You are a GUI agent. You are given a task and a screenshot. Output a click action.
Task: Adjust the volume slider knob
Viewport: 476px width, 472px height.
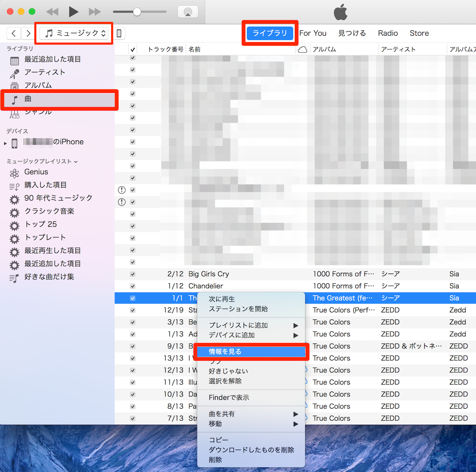click(x=137, y=12)
